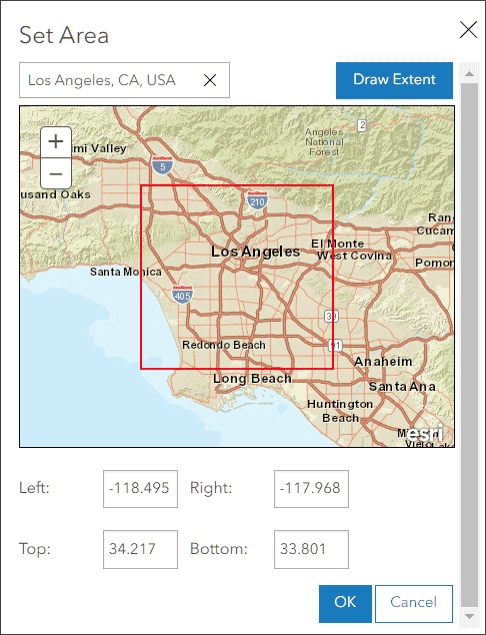Click the Anaheim map label
486x635 pixels.
point(383,361)
